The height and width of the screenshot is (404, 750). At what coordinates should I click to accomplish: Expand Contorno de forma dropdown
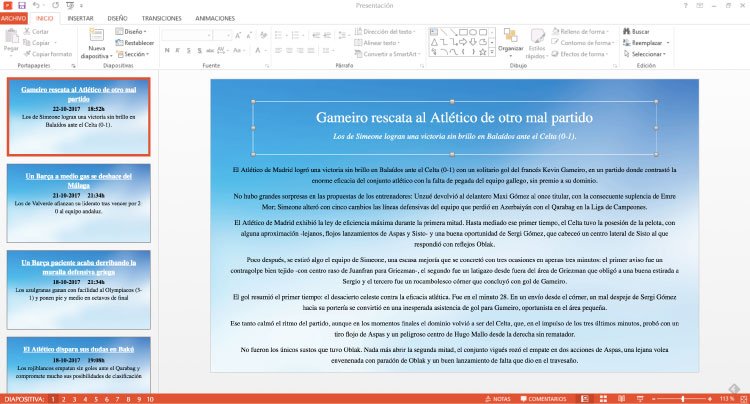point(582,43)
